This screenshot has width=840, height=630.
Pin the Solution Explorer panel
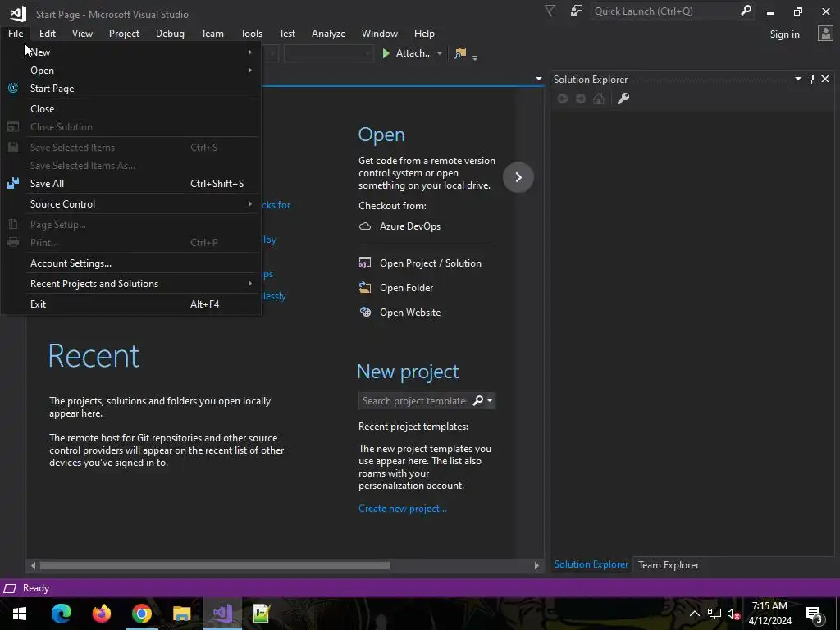click(x=811, y=80)
